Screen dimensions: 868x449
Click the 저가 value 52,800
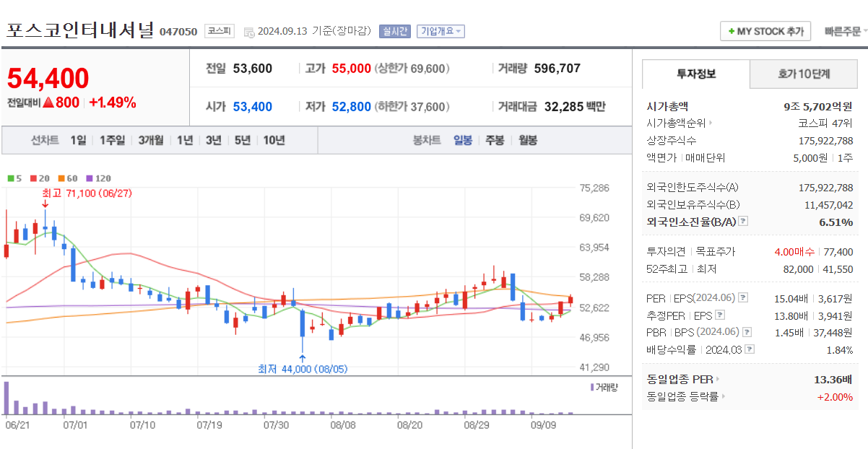pos(352,107)
